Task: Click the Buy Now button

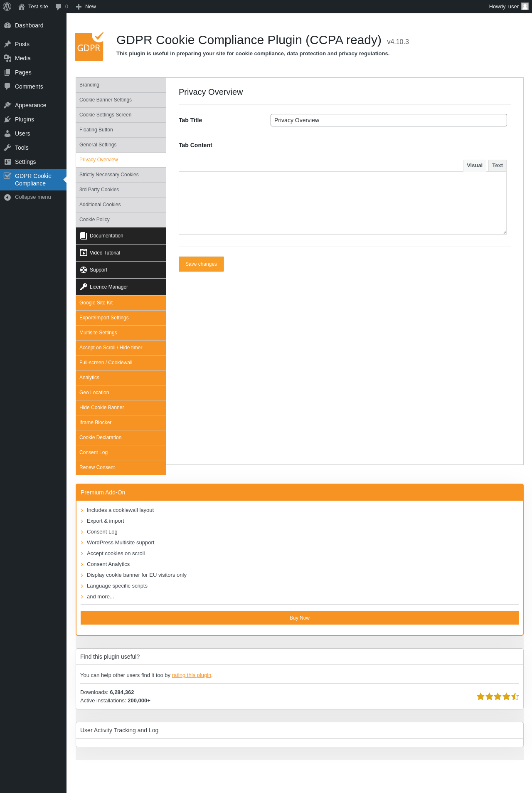Action: pos(300,618)
